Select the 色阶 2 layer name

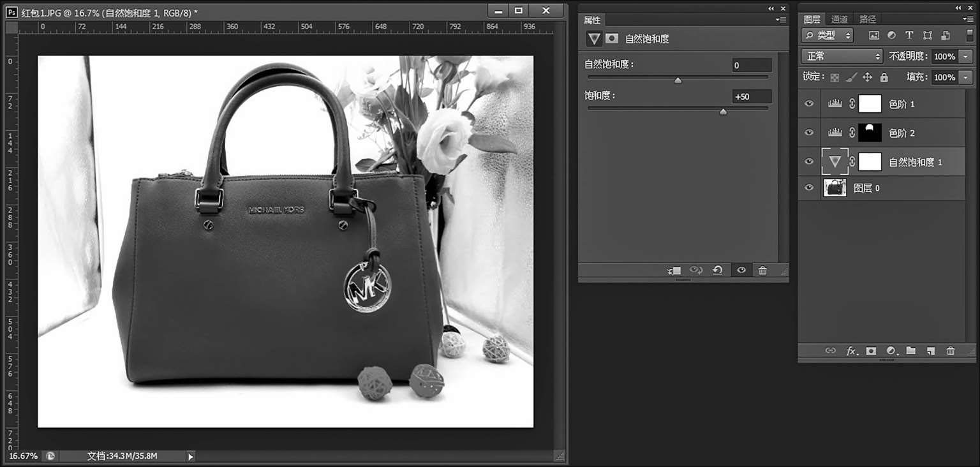pyautogui.click(x=902, y=133)
